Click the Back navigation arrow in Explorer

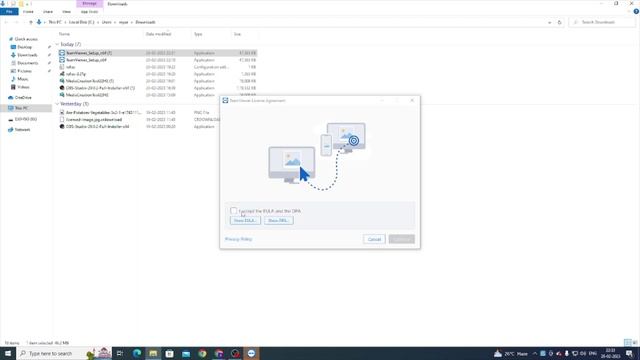(7, 22)
